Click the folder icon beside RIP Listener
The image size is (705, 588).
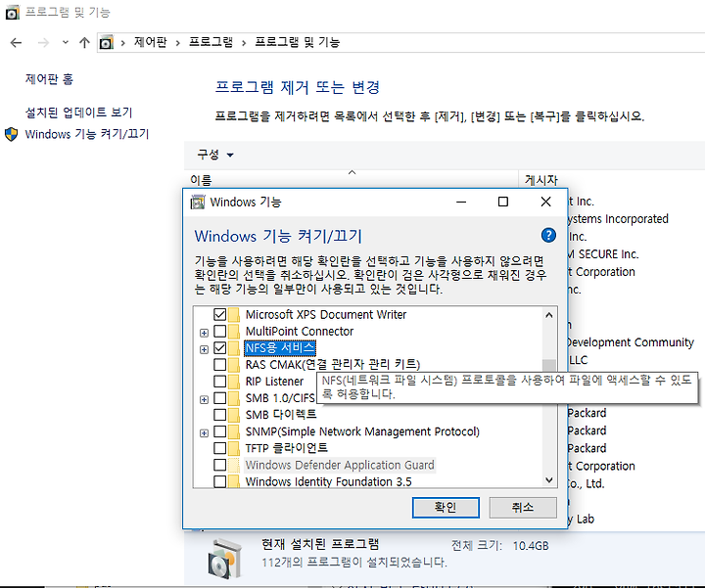click(234, 382)
